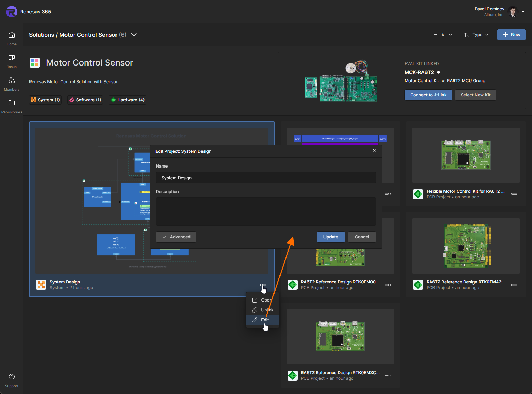
Task: Open Tasks from the sidebar
Action: [12, 61]
